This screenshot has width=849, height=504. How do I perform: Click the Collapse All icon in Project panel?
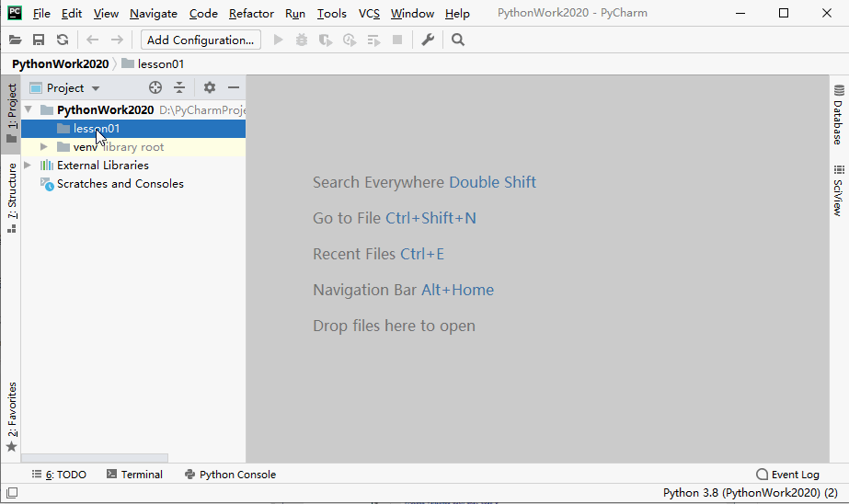[179, 87]
